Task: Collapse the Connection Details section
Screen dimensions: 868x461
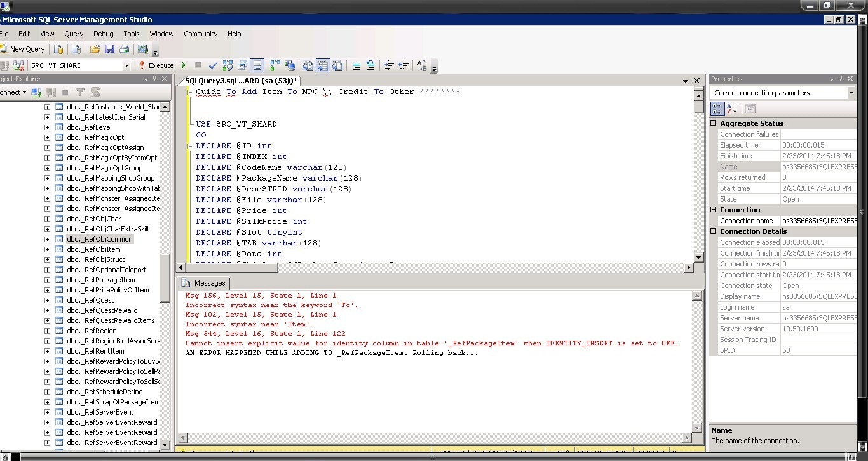Action: pyautogui.click(x=714, y=231)
